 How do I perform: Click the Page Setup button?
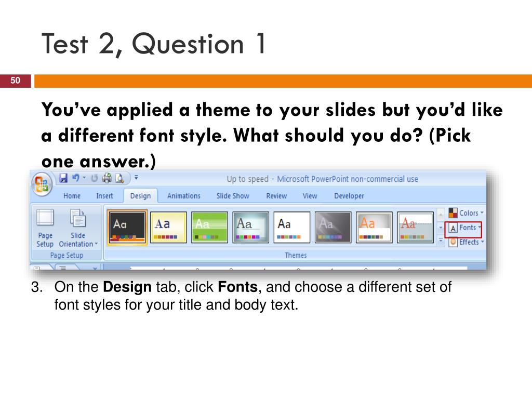(45, 228)
